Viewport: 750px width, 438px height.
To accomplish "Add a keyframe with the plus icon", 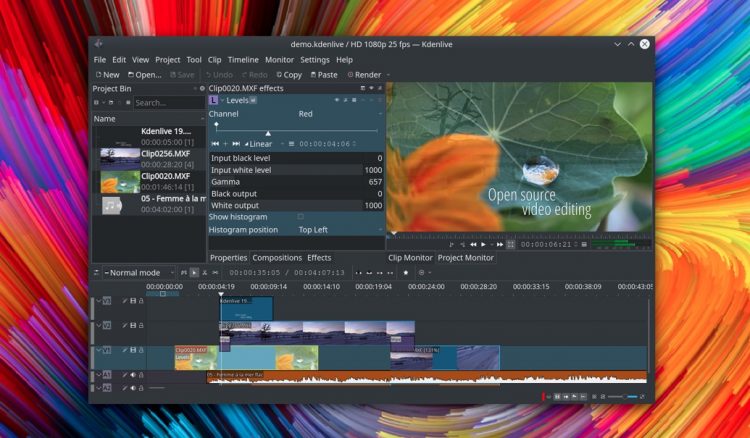I will coord(226,144).
